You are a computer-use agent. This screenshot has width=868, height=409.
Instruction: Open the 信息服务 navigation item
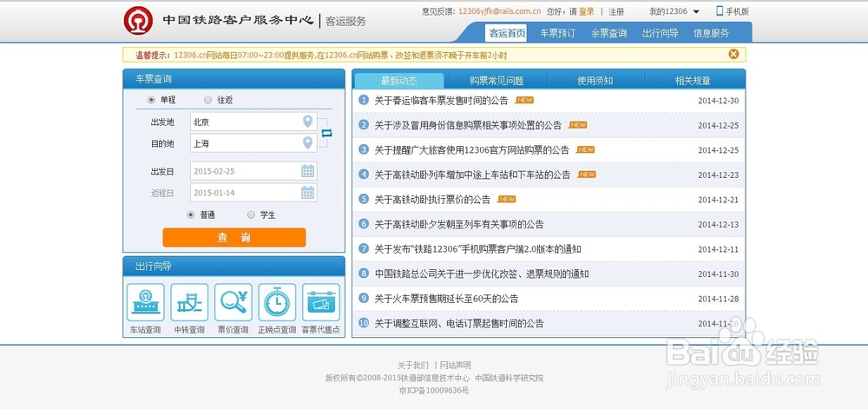pyautogui.click(x=712, y=33)
